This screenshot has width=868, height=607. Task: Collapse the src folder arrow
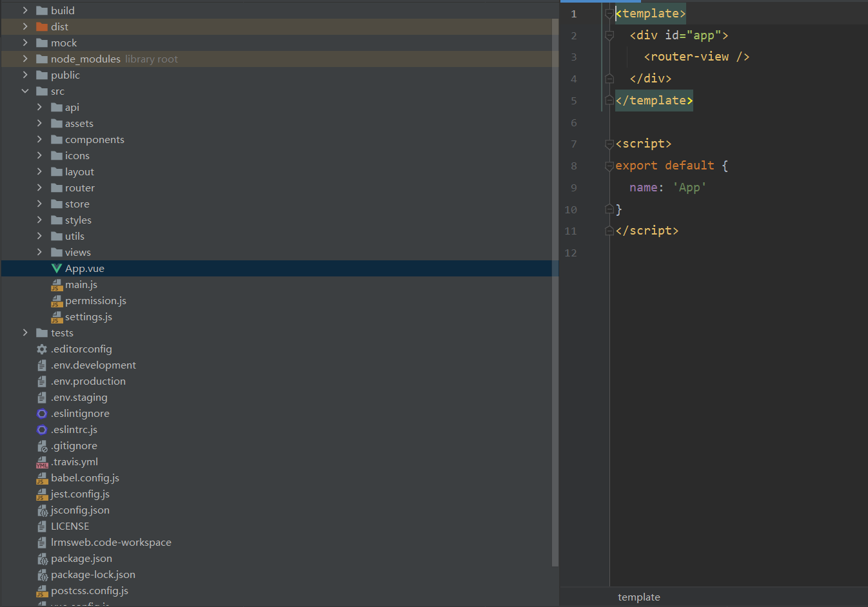pyautogui.click(x=25, y=91)
